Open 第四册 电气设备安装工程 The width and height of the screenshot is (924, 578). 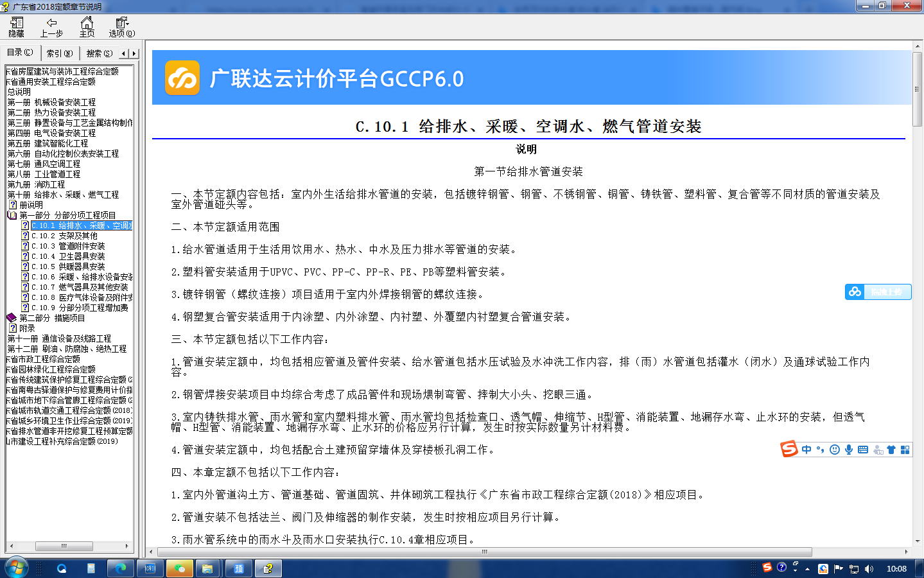(51, 133)
